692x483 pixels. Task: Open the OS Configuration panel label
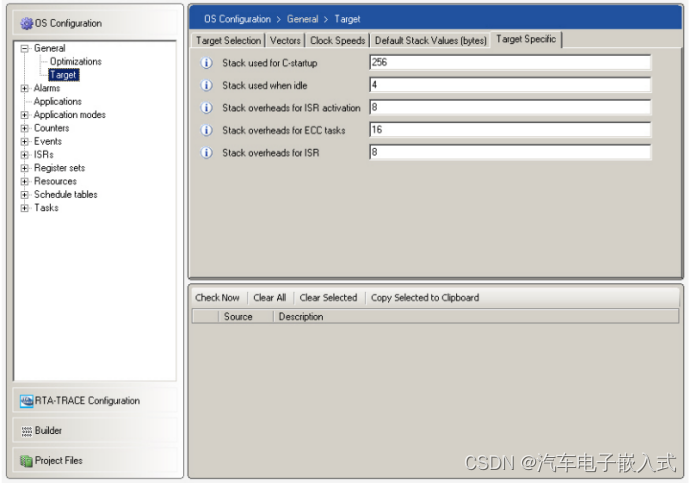pyautogui.click(x=68, y=23)
